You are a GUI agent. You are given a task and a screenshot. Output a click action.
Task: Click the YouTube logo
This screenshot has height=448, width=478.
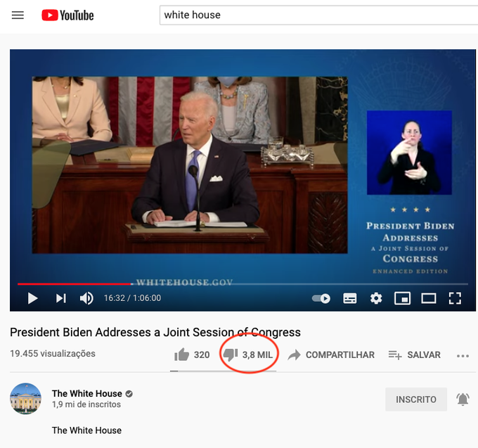coord(67,15)
